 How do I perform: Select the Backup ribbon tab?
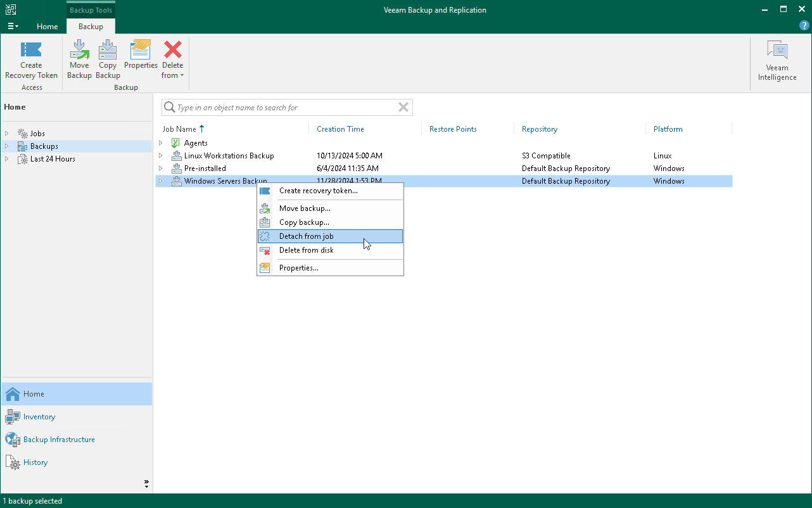click(x=91, y=27)
